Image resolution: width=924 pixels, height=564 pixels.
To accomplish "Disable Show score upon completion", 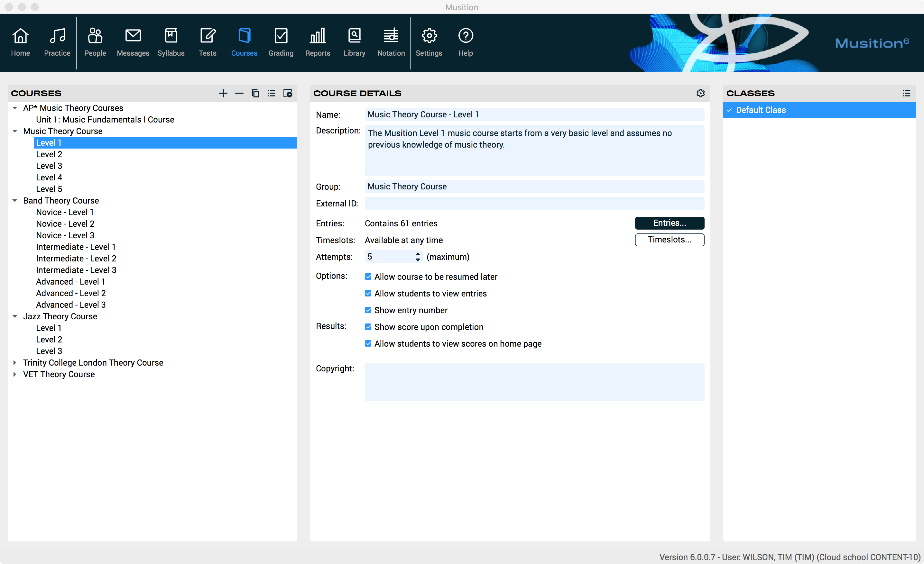I will [368, 327].
